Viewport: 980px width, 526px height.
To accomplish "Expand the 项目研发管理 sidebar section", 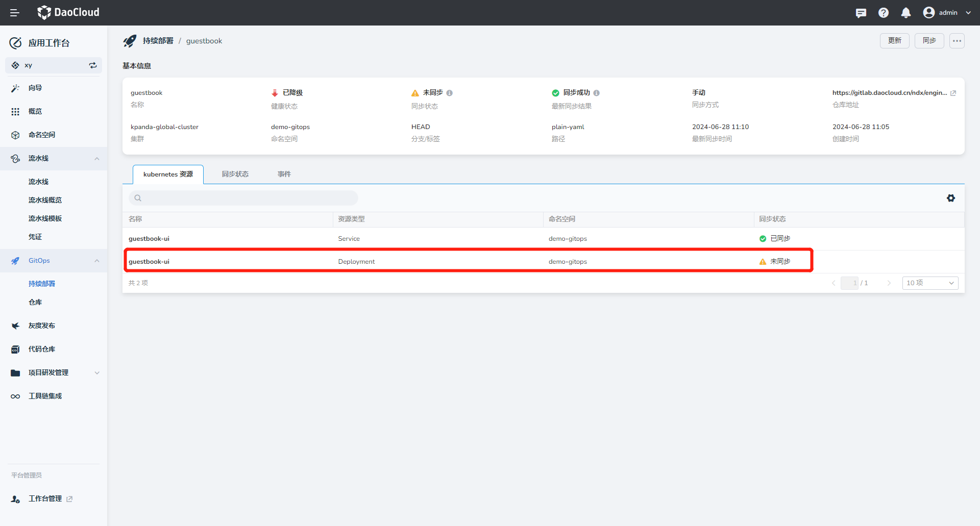I will [97, 373].
